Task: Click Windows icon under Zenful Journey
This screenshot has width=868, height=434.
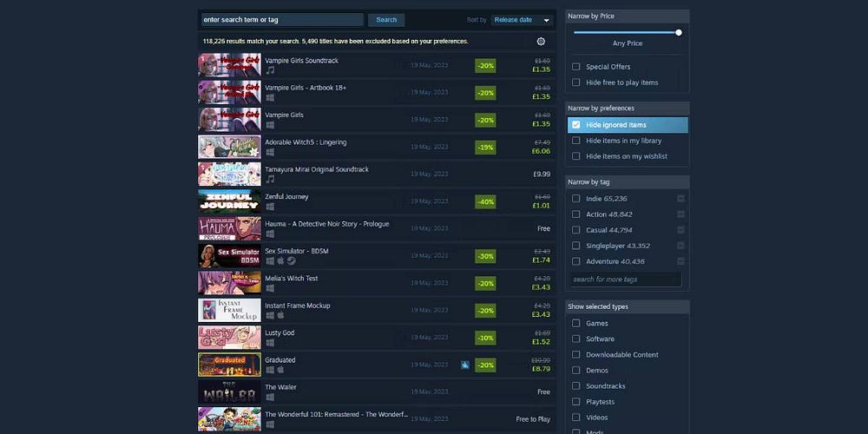Action: pyautogui.click(x=270, y=206)
